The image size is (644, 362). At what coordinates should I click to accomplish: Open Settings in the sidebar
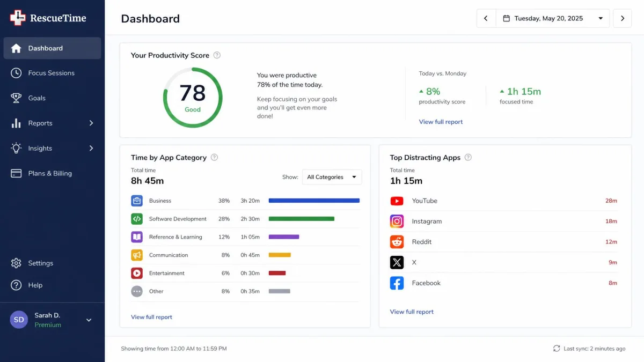coord(52,263)
